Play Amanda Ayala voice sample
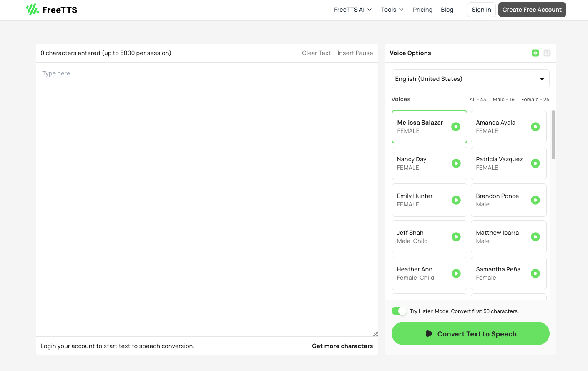588x371 pixels. pyautogui.click(x=535, y=127)
